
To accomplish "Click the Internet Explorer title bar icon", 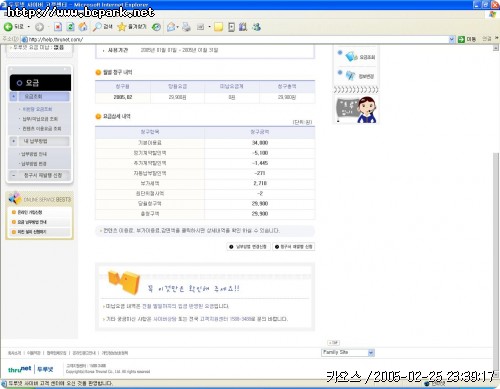I will 4,5.
